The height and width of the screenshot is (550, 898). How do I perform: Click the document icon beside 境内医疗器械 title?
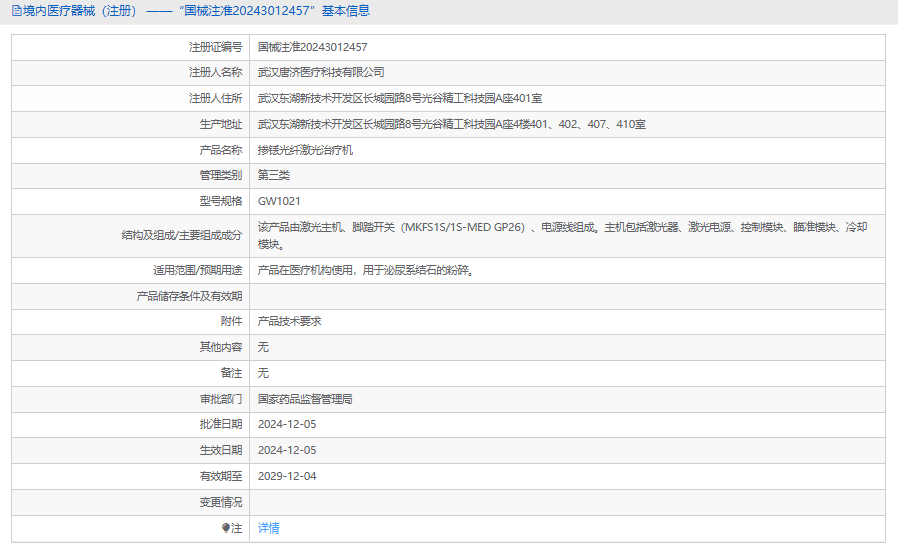point(17,11)
